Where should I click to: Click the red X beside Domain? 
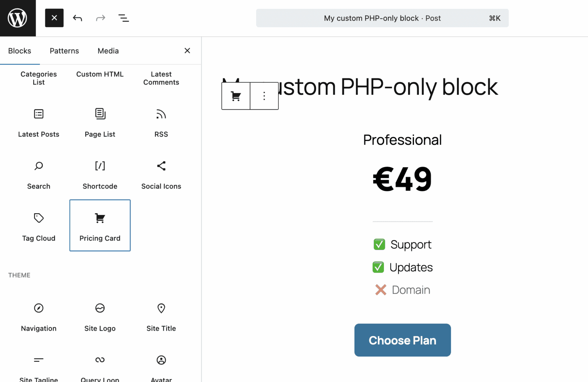pos(380,290)
